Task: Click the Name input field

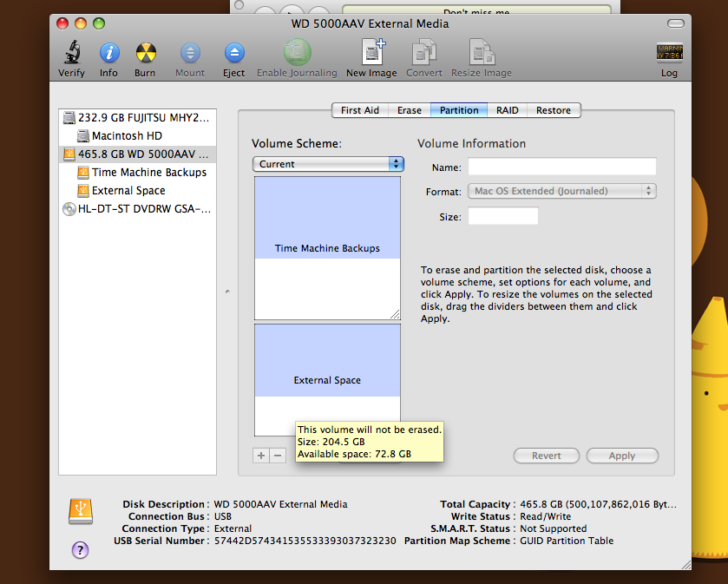Action: (562, 167)
